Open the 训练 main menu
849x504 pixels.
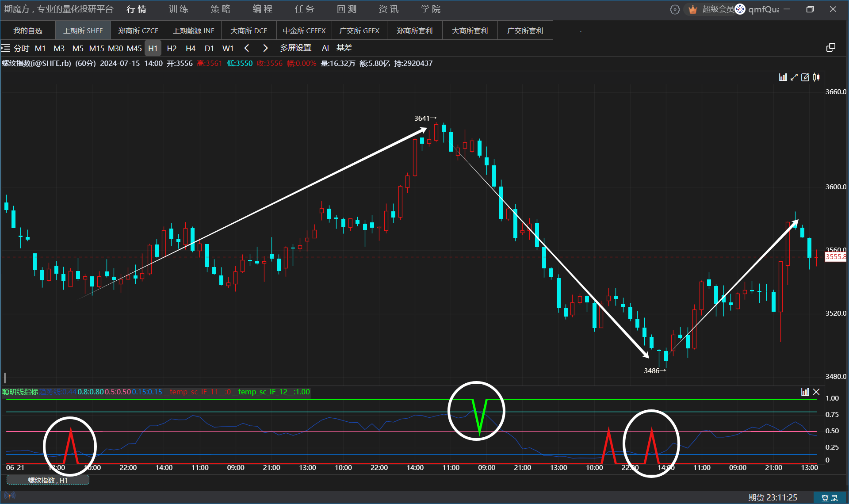tap(178, 9)
